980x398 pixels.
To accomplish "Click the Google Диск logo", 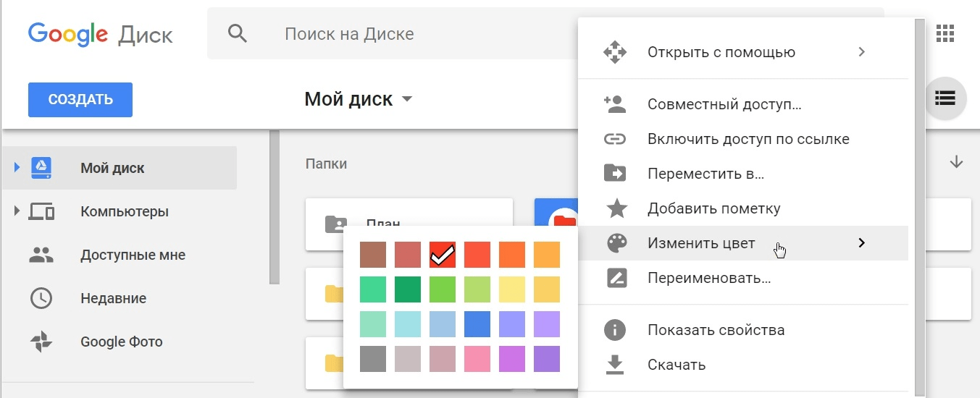I will point(100,34).
